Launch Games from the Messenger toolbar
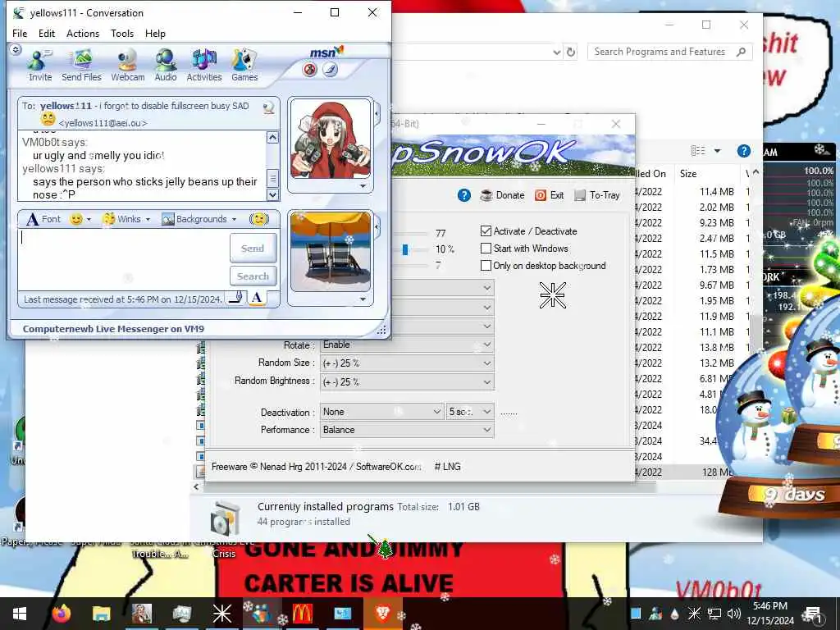The width and height of the screenshot is (840, 630). pos(244,66)
